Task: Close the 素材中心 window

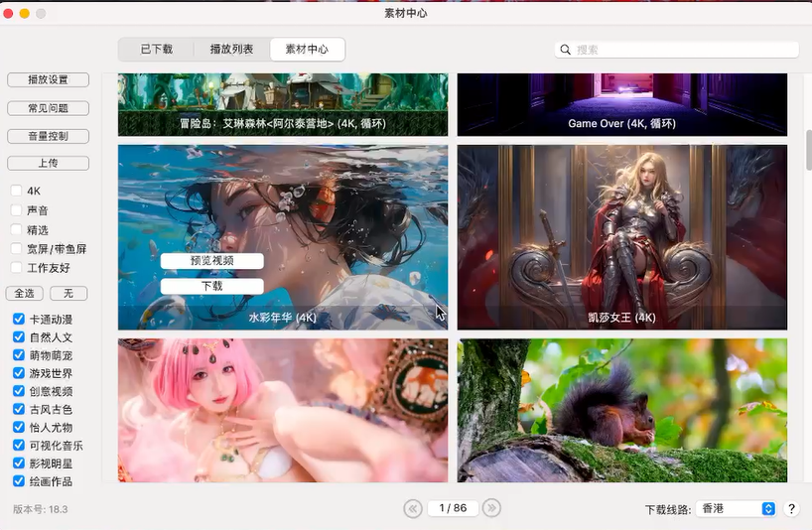Action: tap(8, 14)
